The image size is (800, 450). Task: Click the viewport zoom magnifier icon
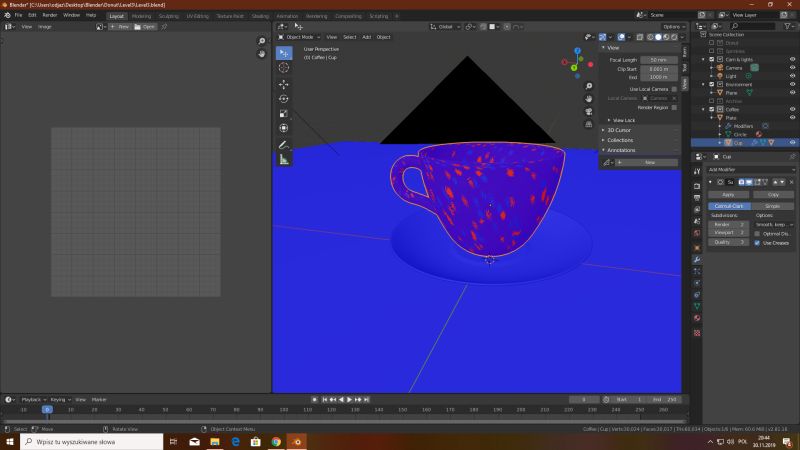(x=589, y=86)
